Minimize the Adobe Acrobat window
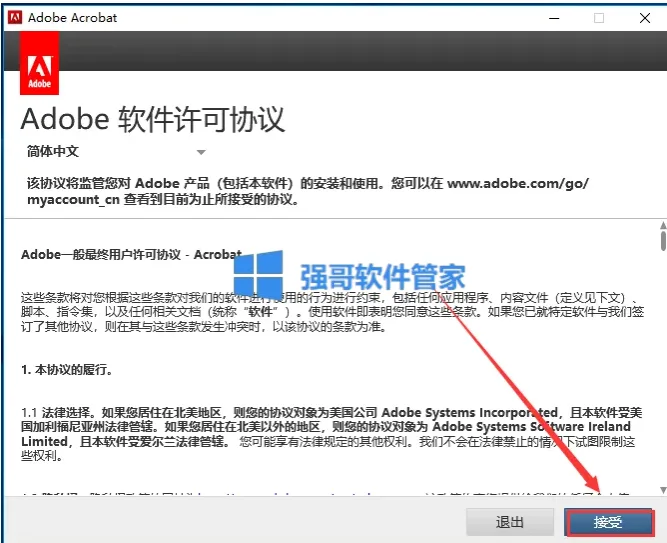 pyautogui.click(x=554, y=18)
